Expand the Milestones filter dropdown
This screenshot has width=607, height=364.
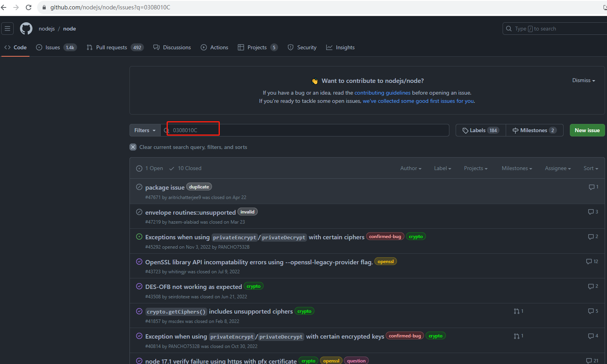[517, 168]
